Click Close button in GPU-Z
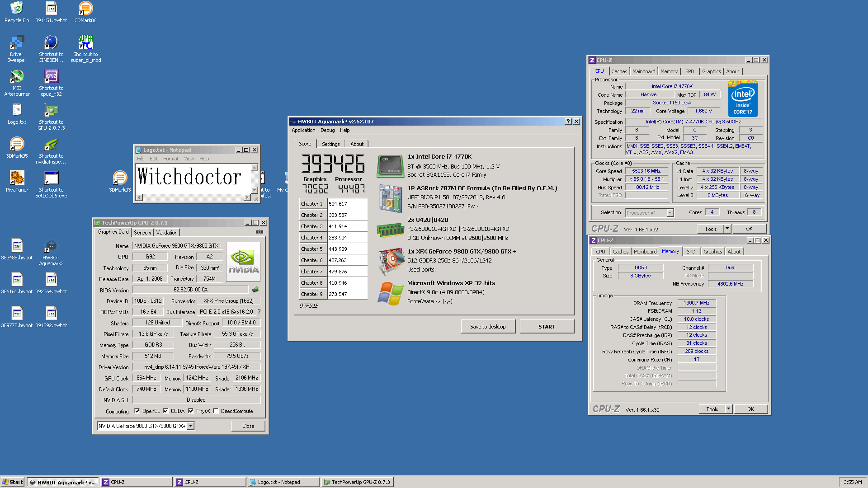 click(x=248, y=426)
